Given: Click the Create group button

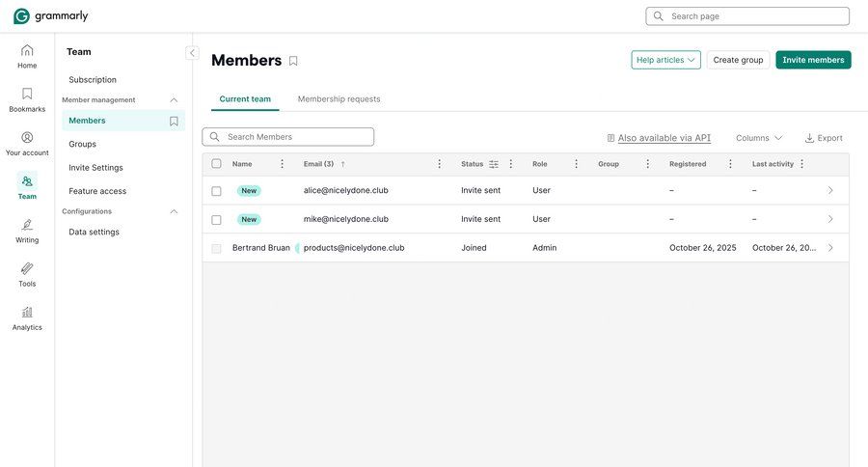Looking at the screenshot, I should [x=738, y=60].
